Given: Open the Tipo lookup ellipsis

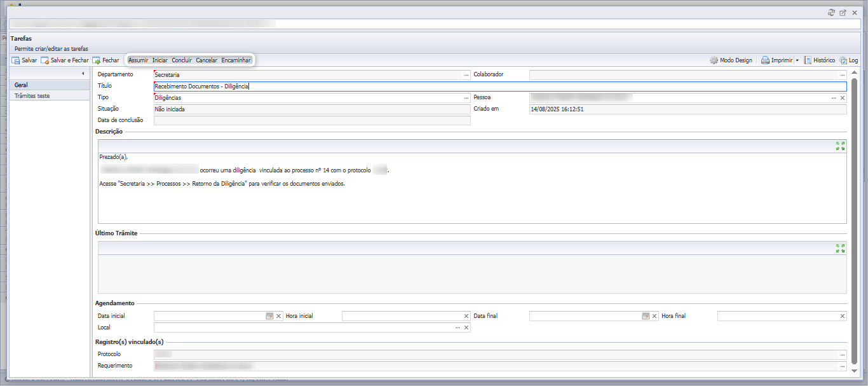Looking at the screenshot, I should pyautogui.click(x=466, y=98).
